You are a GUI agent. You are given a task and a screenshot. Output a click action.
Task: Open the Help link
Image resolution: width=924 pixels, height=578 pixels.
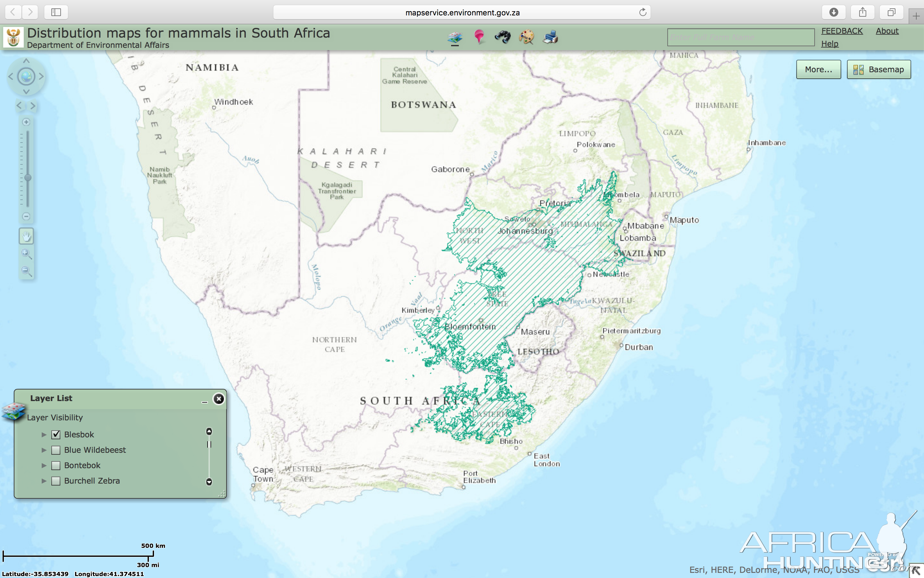[x=830, y=44]
